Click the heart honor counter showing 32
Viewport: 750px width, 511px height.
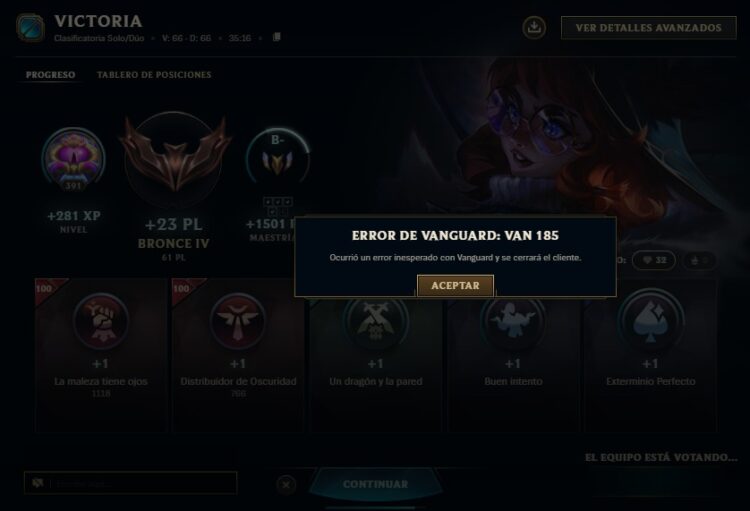[653, 260]
